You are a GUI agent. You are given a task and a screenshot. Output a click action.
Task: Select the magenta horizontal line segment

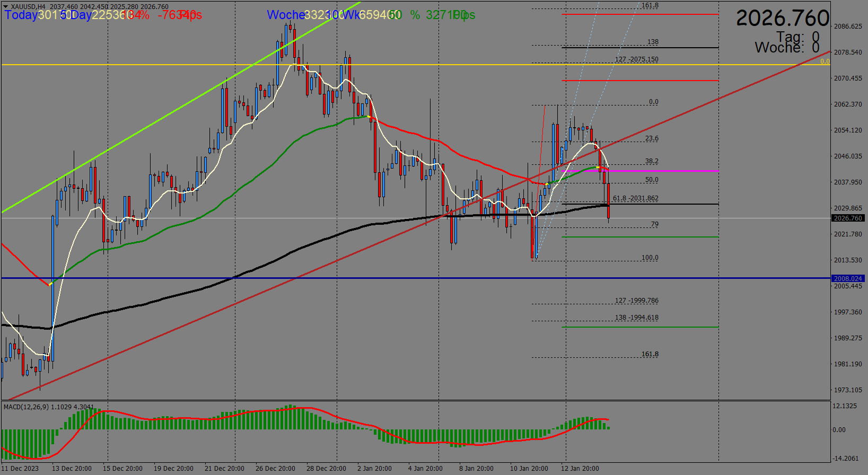663,171
